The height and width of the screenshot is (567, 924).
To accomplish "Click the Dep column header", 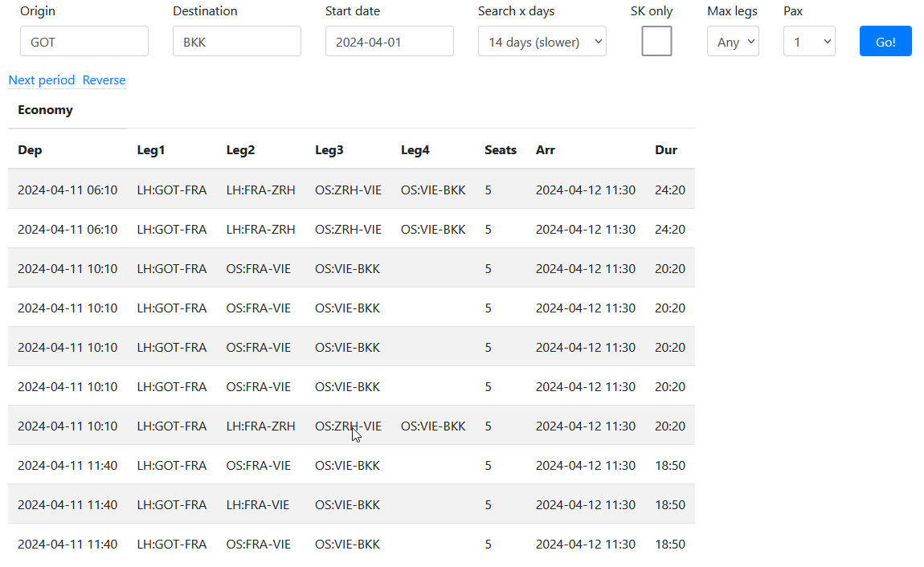I will click(30, 149).
